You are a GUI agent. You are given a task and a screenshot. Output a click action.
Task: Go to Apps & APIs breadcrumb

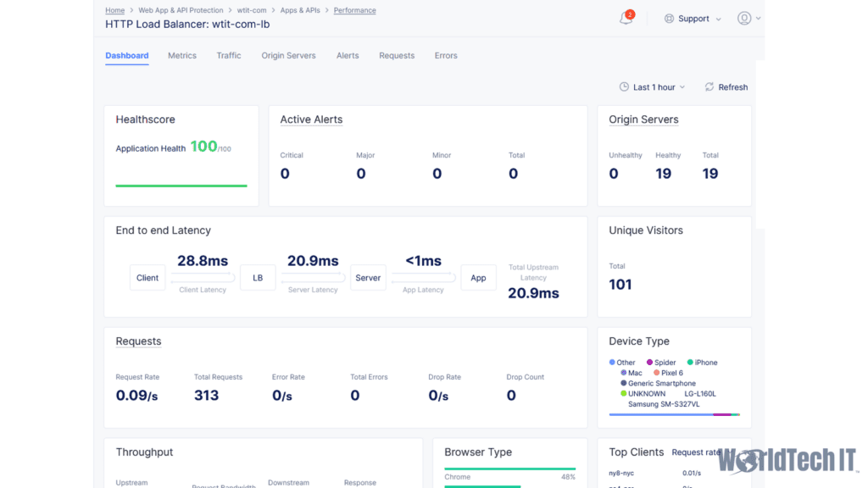[300, 10]
